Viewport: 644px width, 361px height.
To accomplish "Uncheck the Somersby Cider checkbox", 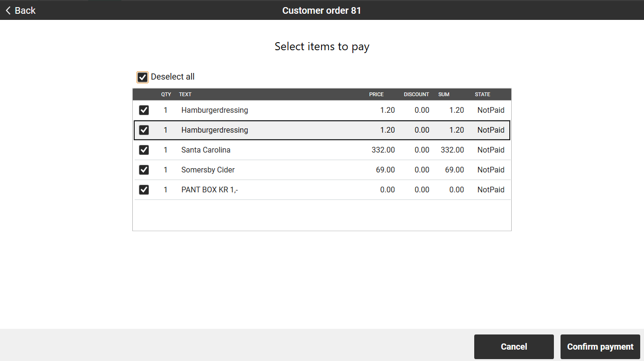I will 144,170.
